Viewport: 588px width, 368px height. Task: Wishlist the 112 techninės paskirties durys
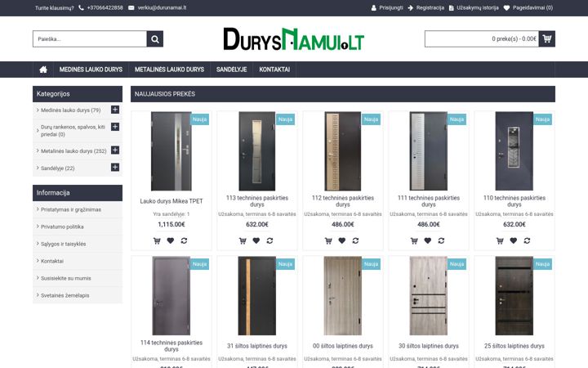[x=341, y=240]
